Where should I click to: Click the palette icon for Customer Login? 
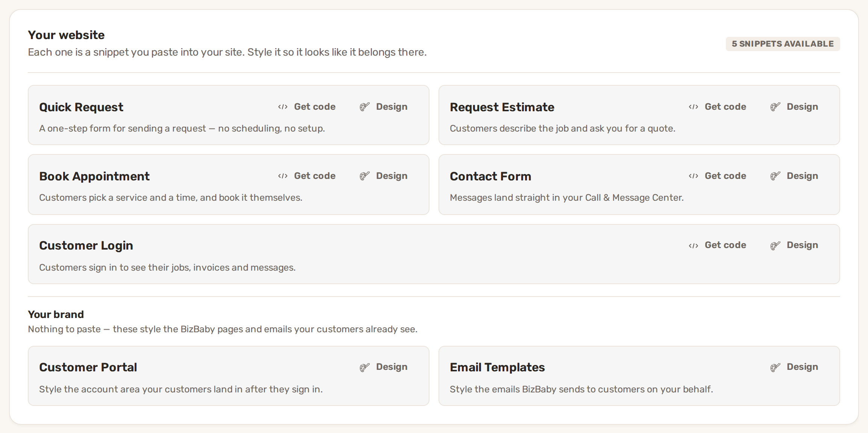tap(775, 245)
